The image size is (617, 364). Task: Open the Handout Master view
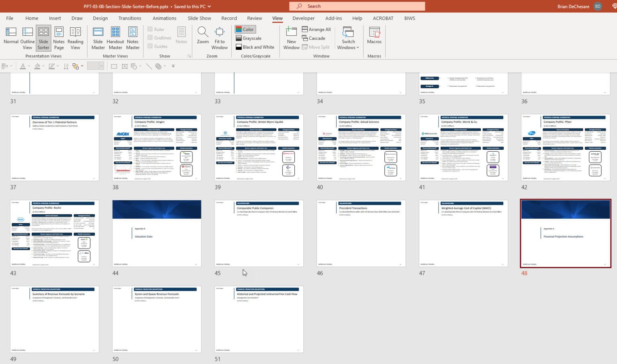tap(115, 36)
